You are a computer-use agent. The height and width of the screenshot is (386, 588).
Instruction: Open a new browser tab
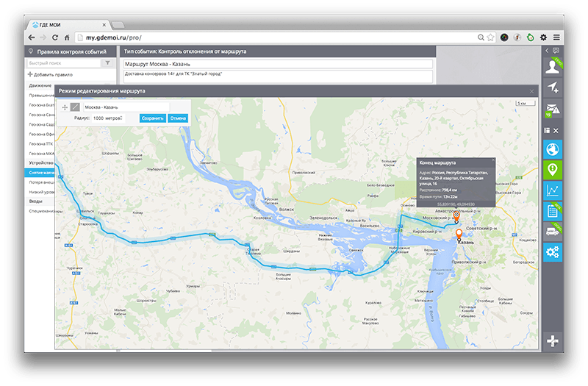[118, 25]
